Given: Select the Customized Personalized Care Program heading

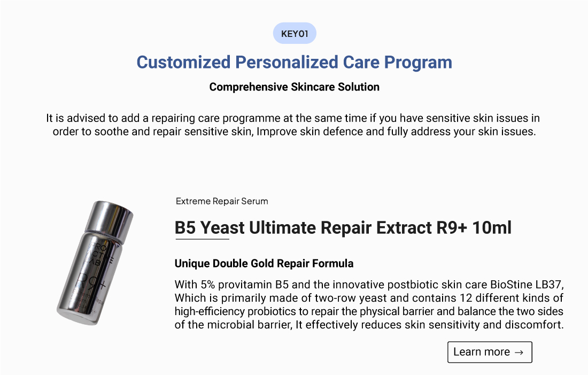Looking at the screenshot, I should 294,62.
